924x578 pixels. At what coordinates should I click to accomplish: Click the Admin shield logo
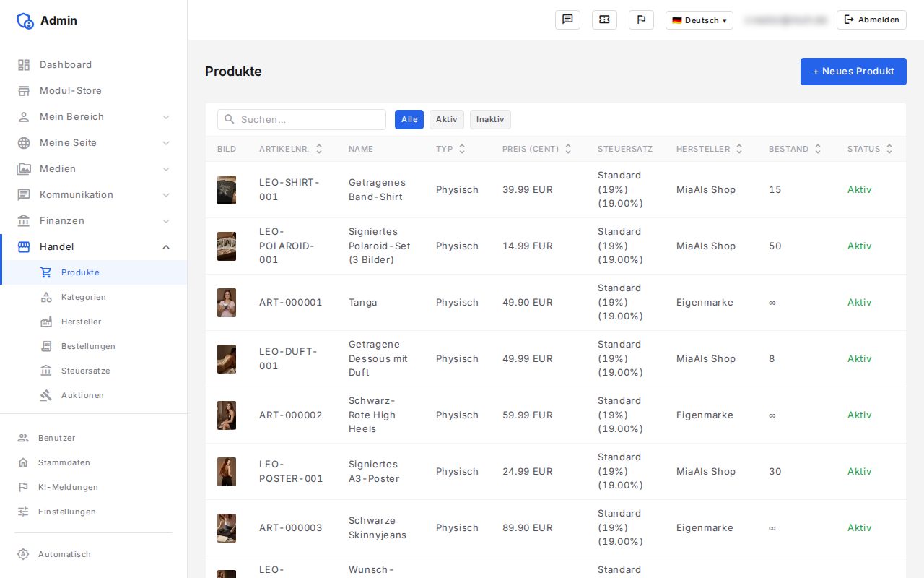coord(25,21)
